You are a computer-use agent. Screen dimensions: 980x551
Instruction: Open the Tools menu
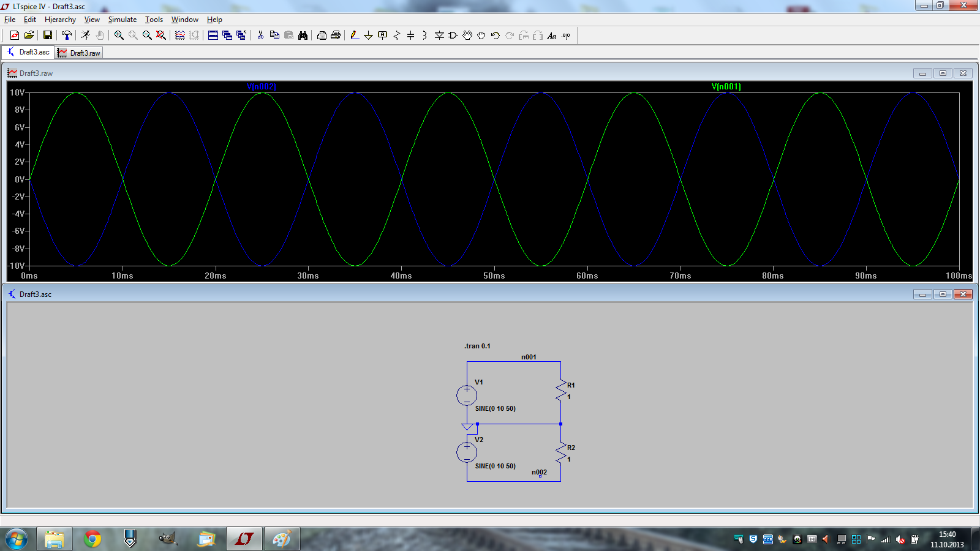point(154,20)
